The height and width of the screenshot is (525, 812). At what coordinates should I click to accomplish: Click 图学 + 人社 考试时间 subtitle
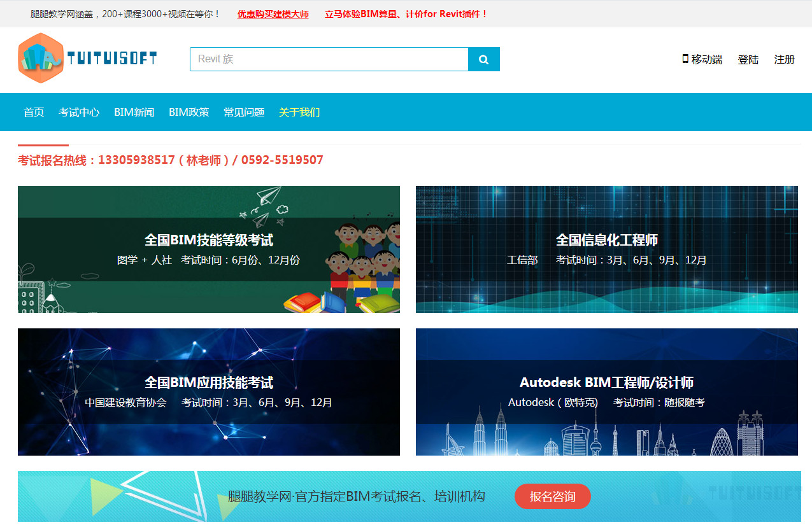click(x=209, y=260)
